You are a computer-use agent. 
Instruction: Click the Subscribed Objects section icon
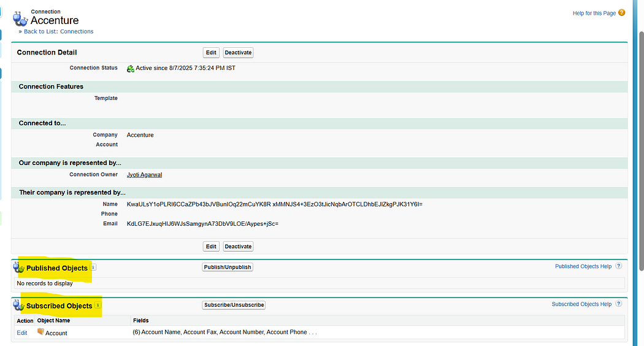click(19, 306)
